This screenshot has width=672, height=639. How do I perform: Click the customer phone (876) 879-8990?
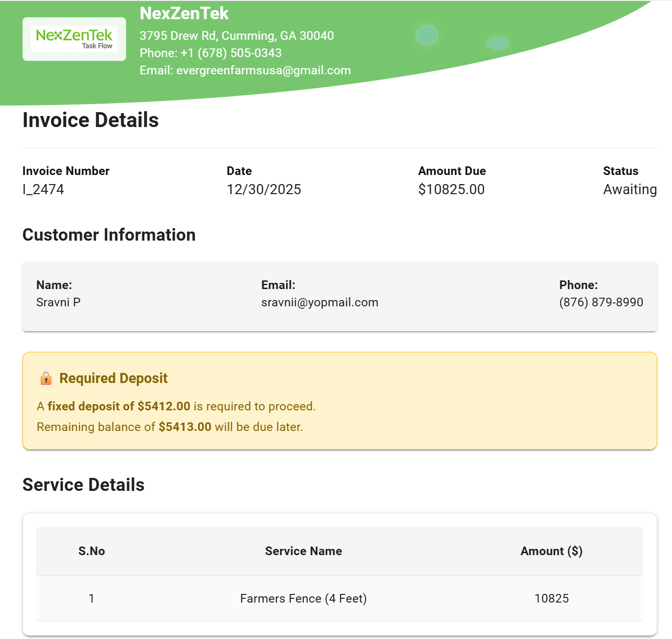coord(601,302)
